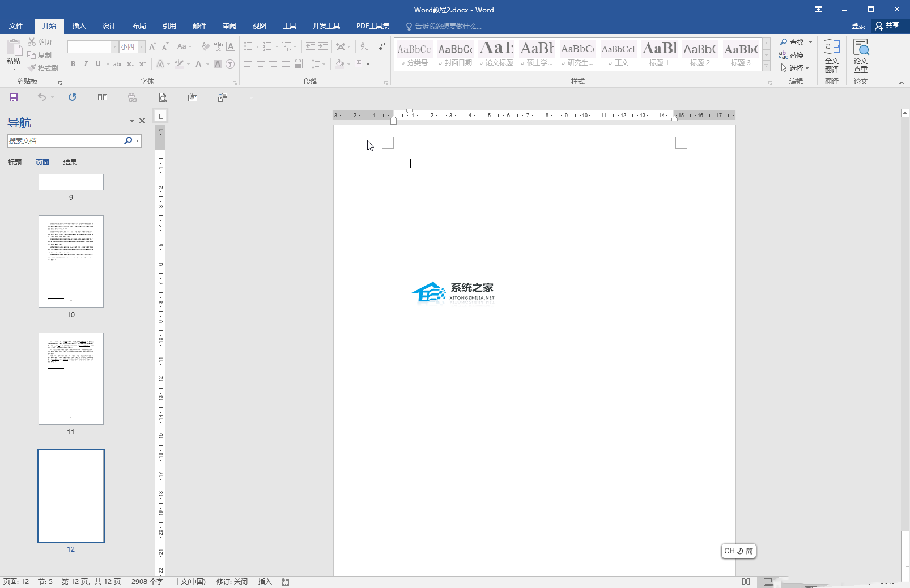The height and width of the screenshot is (588, 910).
Task: Open Print Preview magnifier icon
Action: (163, 97)
